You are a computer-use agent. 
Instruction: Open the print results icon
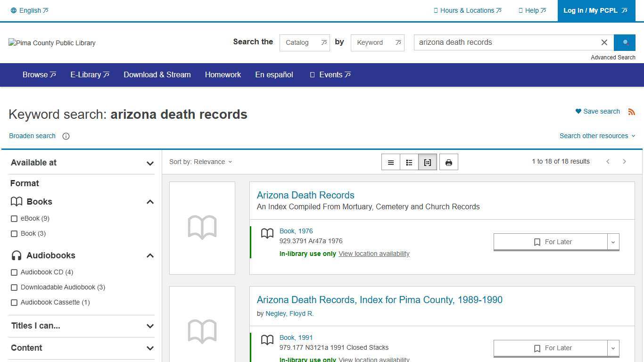coord(448,162)
